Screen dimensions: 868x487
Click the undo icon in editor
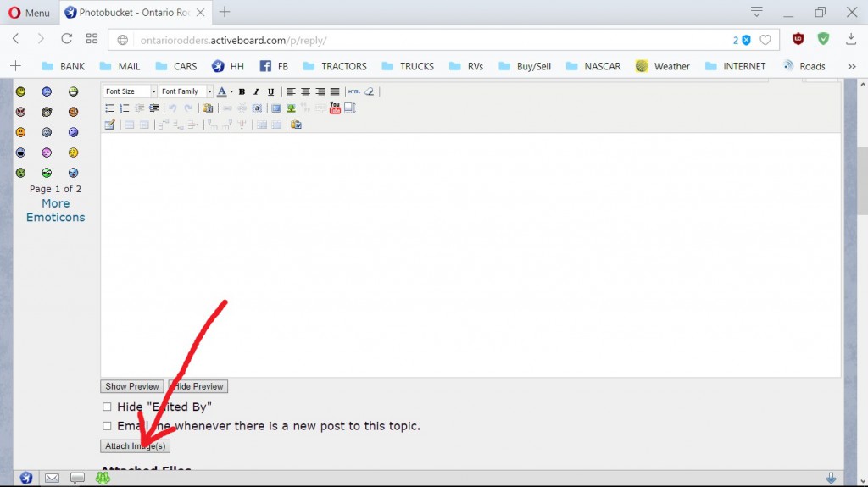pos(173,108)
